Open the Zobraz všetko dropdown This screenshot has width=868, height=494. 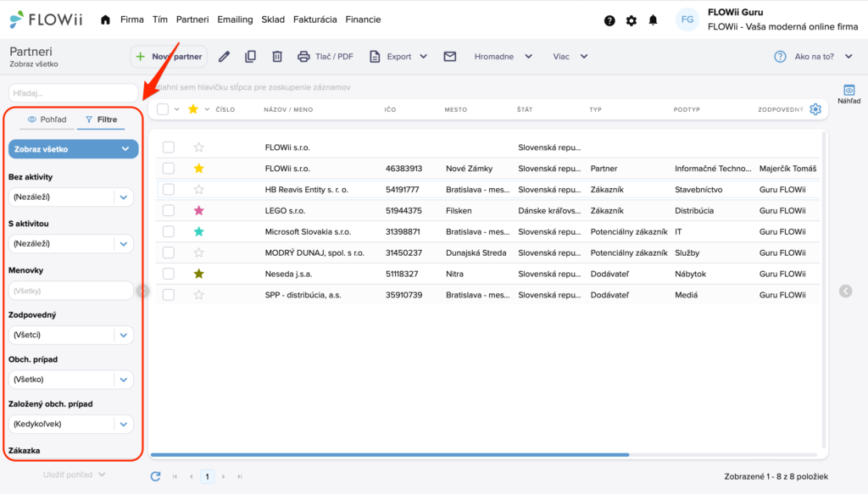tap(73, 149)
